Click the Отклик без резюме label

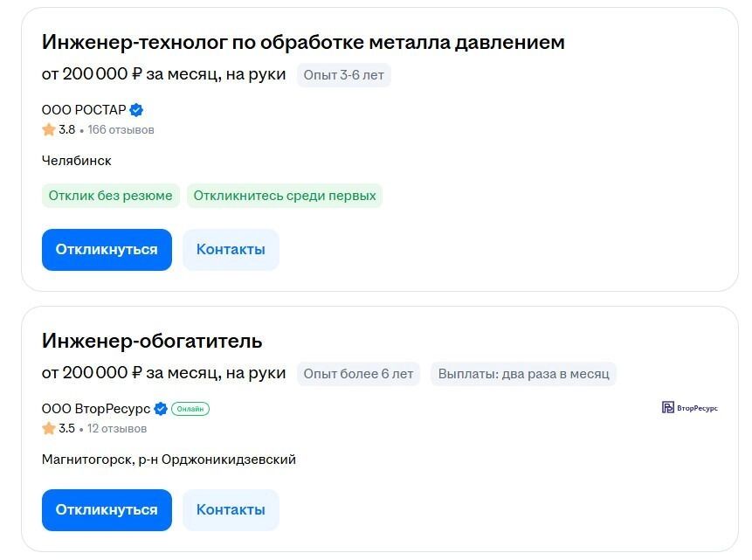pos(111,196)
